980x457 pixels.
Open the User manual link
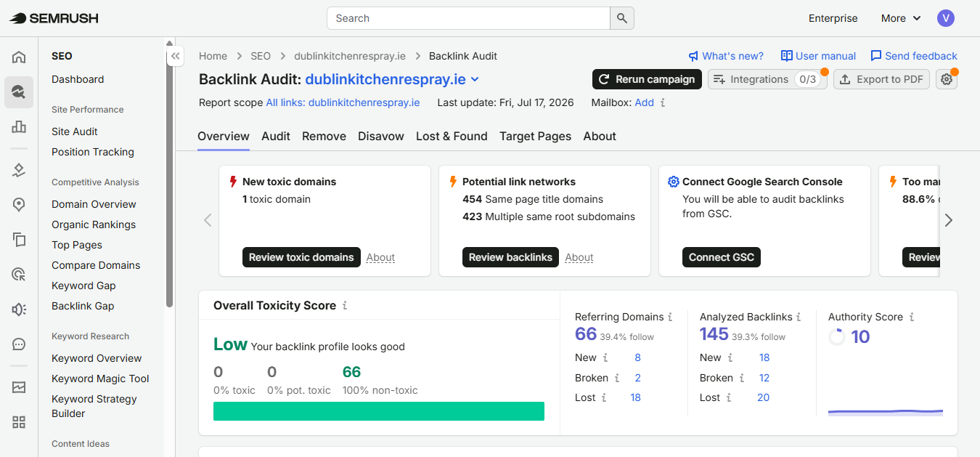coord(818,56)
